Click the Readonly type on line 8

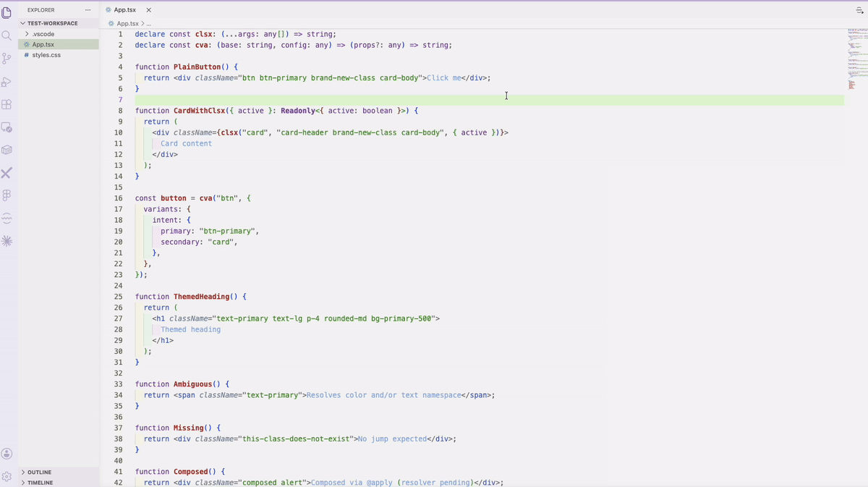tap(297, 111)
